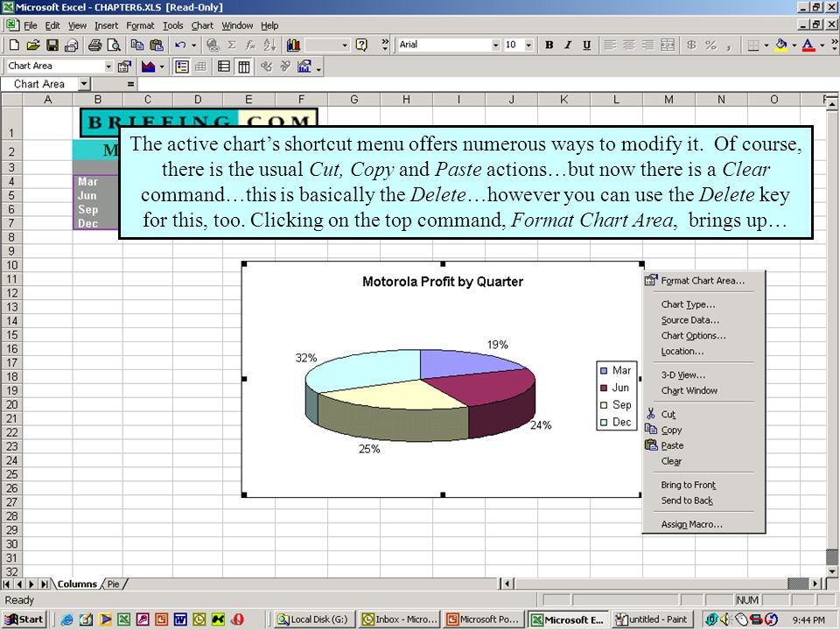The width and height of the screenshot is (840, 630).
Task: Toggle Underline formatting
Action: pos(586,45)
